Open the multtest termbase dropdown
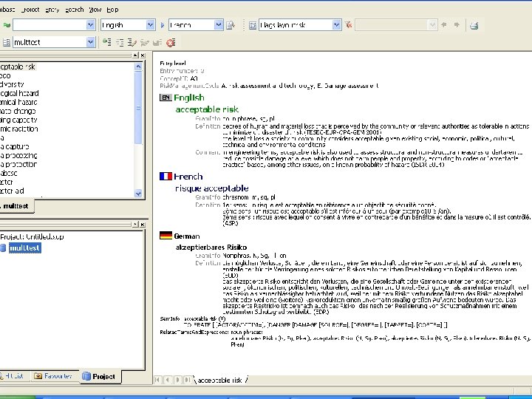Viewport: 532px width, 399px height. tap(90, 42)
